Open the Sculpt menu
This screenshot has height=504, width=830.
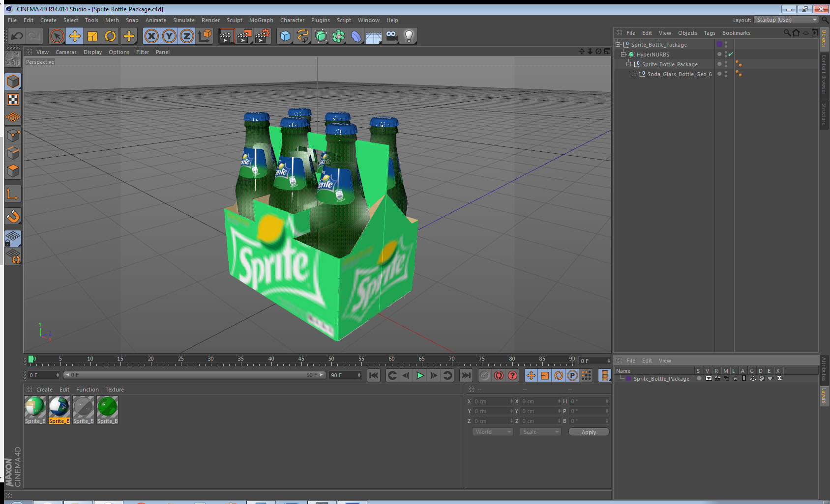point(234,20)
